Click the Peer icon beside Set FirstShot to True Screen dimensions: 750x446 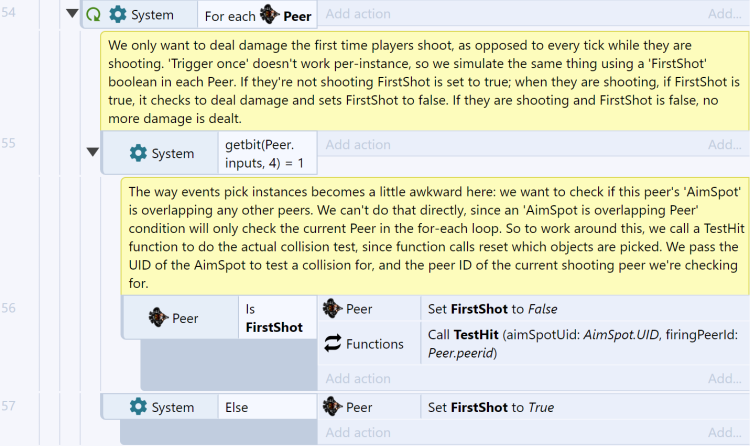click(x=332, y=407)
